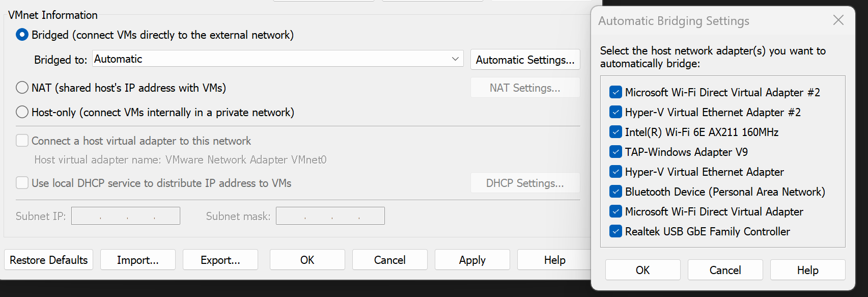
Task: Uncheck Microsoft Wi-Fi Direct Virtual Adapter #2
Action: pos(615,92)
